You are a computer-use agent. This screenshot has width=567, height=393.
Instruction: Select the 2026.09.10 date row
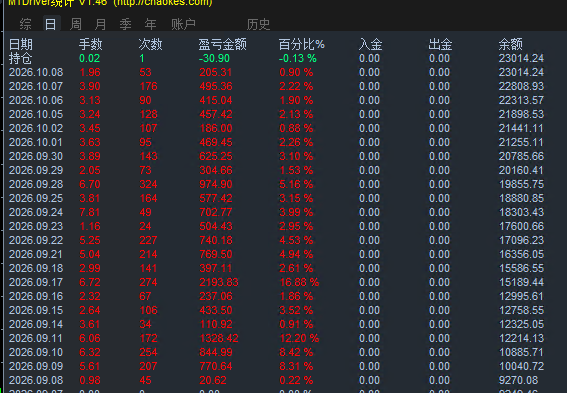[x=36, y=353]
